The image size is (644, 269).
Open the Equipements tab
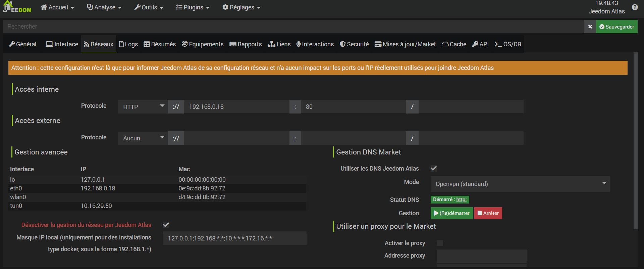coord(203,44)
